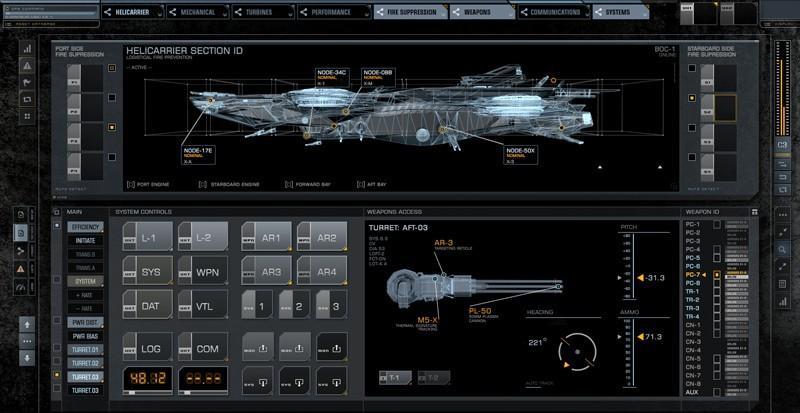The image size is (800, 413).
Task: Click the layout icon beside Weapon ID header
Action: pyautogui.click(x=755, y=212)
